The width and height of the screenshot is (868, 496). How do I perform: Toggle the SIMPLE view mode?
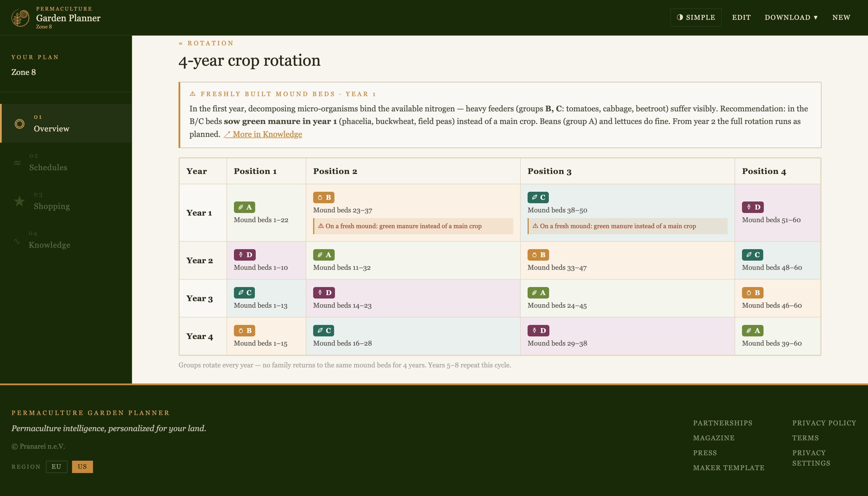click(695, 18)
